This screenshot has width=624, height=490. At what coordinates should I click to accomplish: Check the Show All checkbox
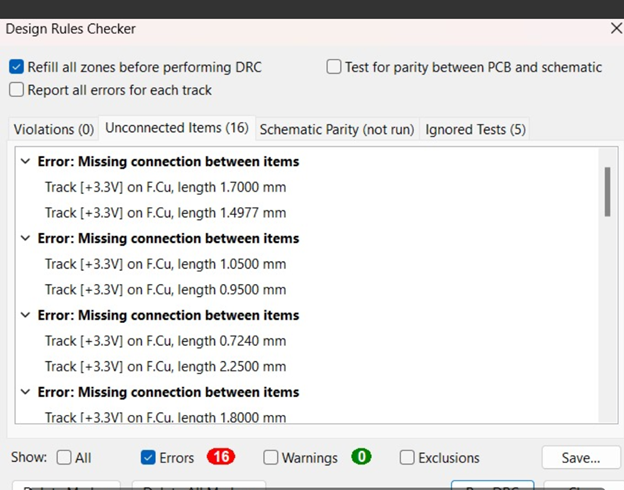[x=64, y=458]
